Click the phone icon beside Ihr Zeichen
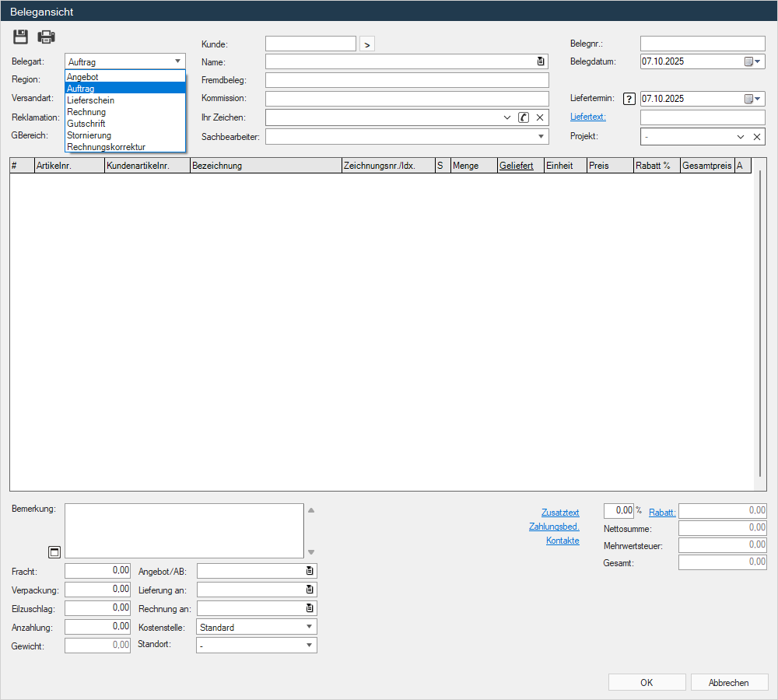This screenshot has height=700, width=778. pyautogui.click(x=524, y=117)
